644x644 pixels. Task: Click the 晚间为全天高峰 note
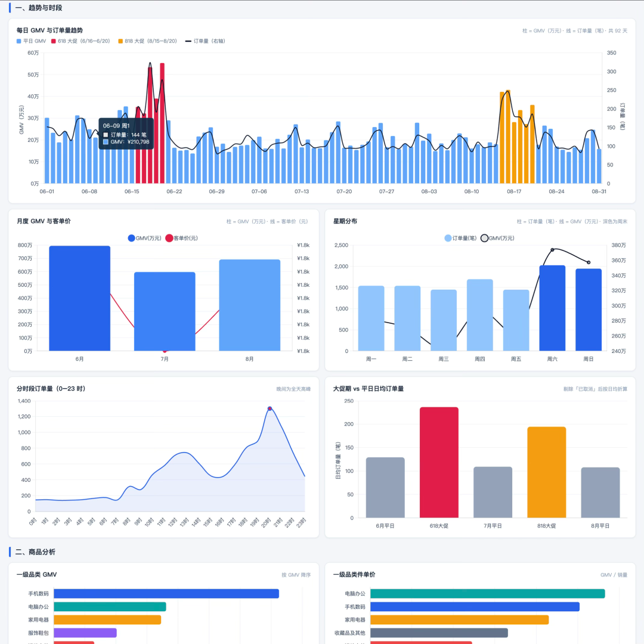(293, 389)
